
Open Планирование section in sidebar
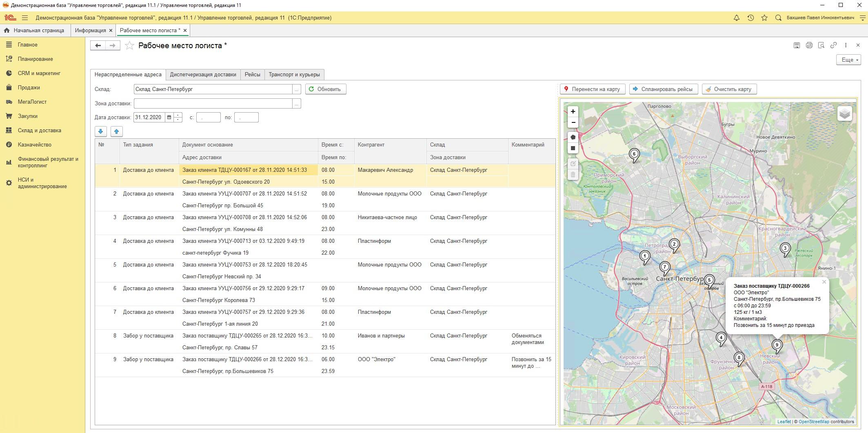click(x=35, y=59)
